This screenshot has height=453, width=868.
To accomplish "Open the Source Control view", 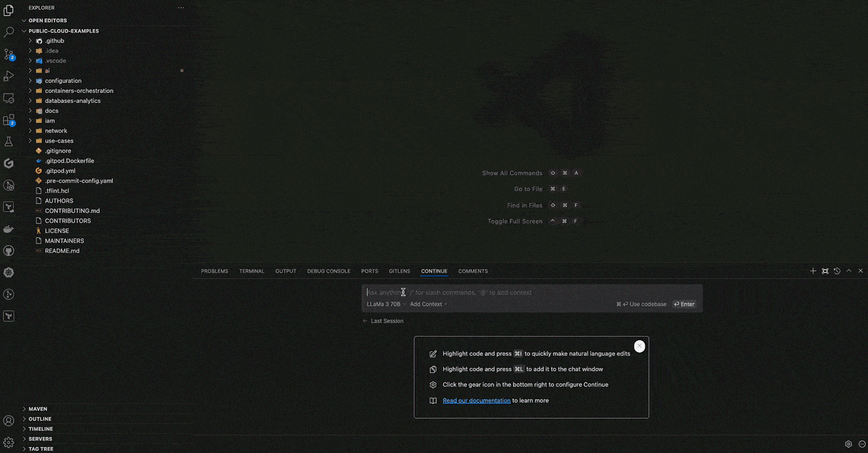I will pyautogui.click(x=9, y=55).
